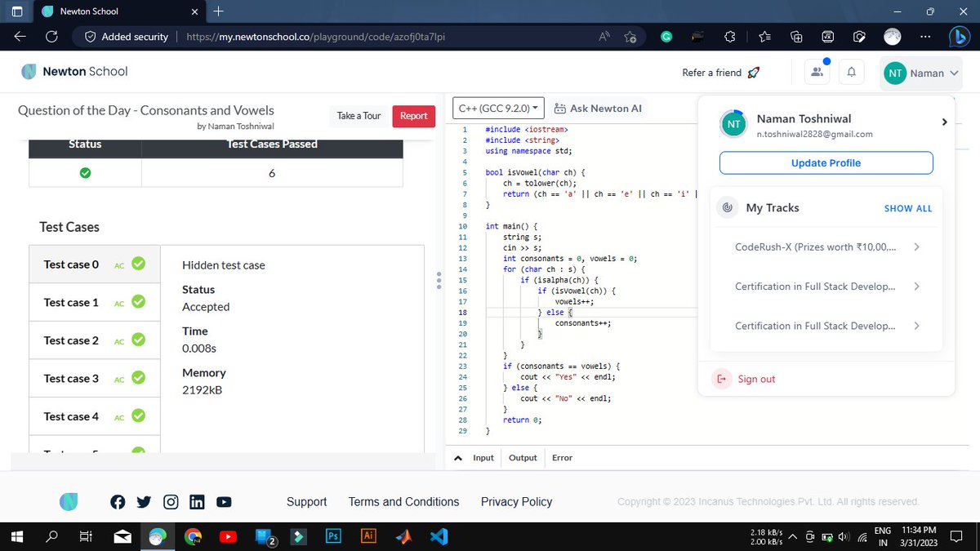980x551 pixels.
Task: Open Visual Studio Code from taskbar
Action: point(439,536)
